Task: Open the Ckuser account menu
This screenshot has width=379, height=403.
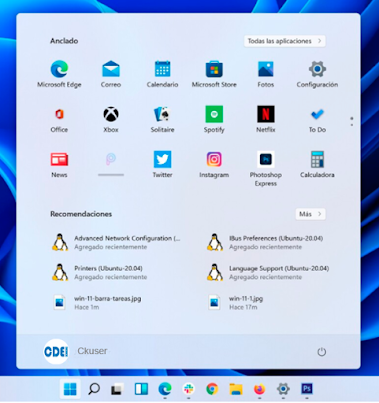Action: click(76, 351)
